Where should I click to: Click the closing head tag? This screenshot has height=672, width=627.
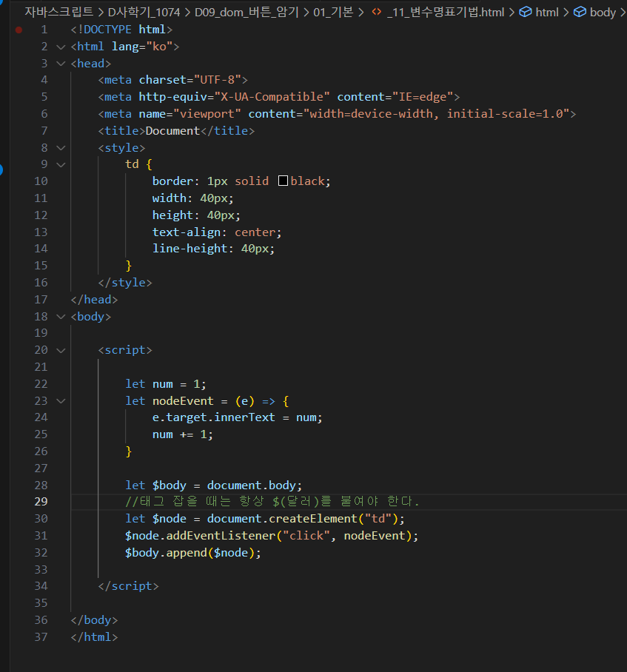[x=94, y=300]
